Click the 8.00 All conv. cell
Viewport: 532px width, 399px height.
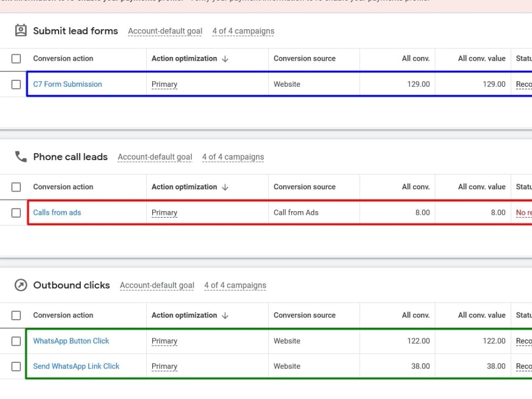coord(422,212)
